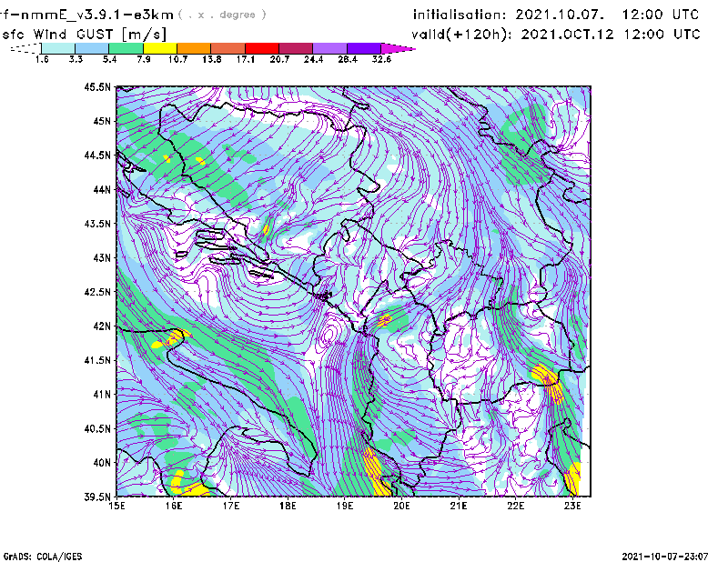Choose the crimson 20.7–24.4 legend swatch

tap(296, 48)
